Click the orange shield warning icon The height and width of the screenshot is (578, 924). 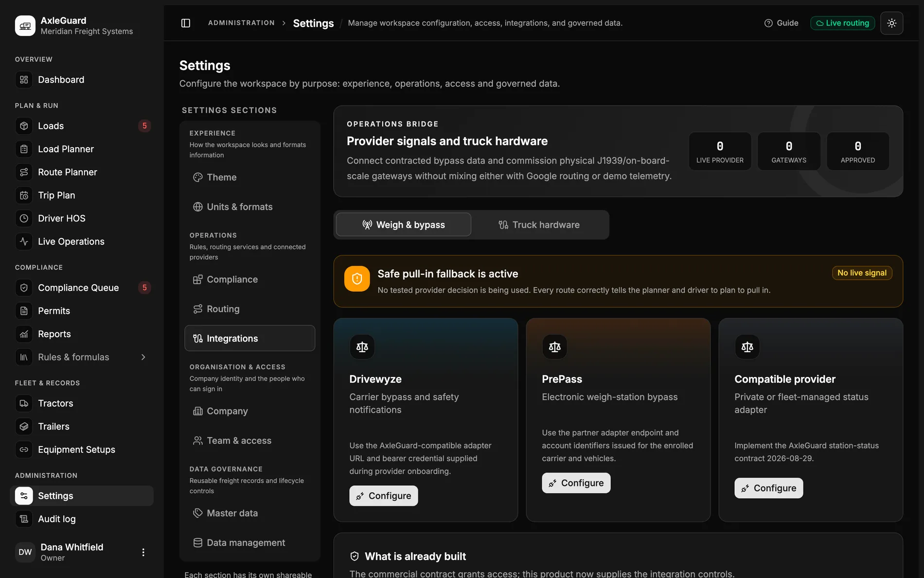pyautogui.click(x=357, y=279)
